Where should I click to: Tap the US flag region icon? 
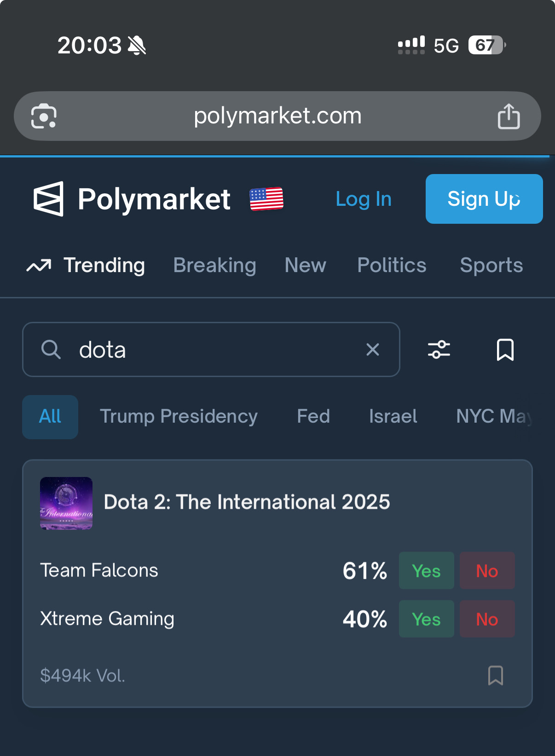(x=266, y=199)
